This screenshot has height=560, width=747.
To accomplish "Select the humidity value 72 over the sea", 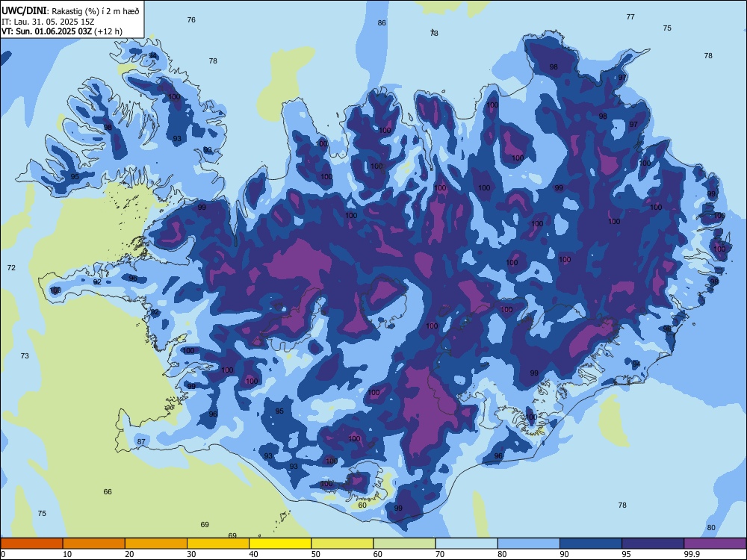I will pos(11,267).
